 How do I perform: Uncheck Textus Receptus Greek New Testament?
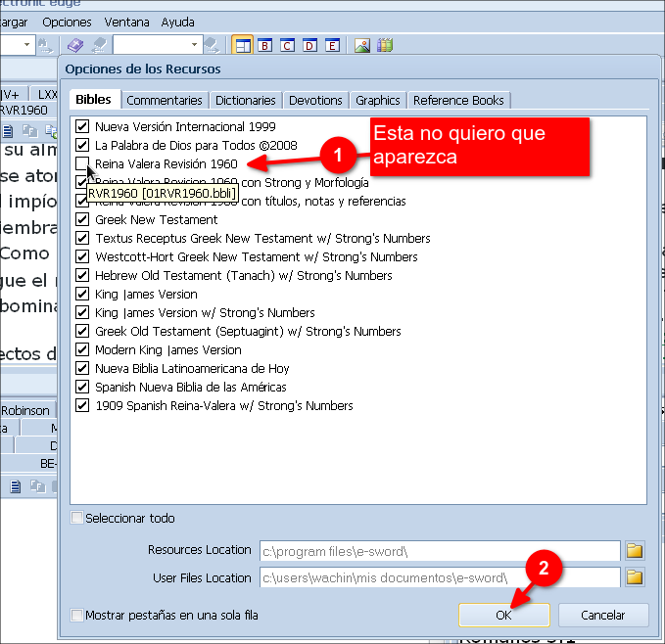tap(82, 238)
